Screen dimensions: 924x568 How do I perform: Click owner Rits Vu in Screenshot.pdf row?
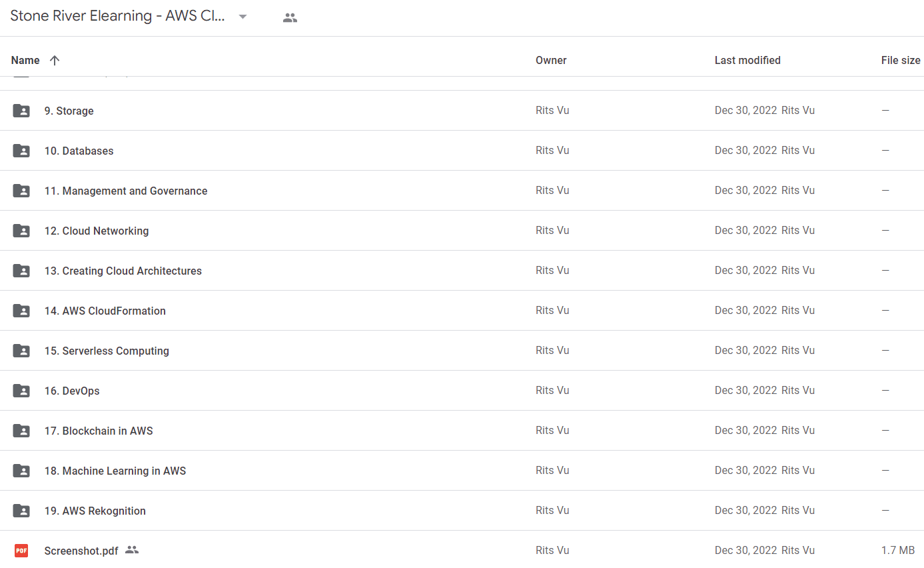(552, 551)
